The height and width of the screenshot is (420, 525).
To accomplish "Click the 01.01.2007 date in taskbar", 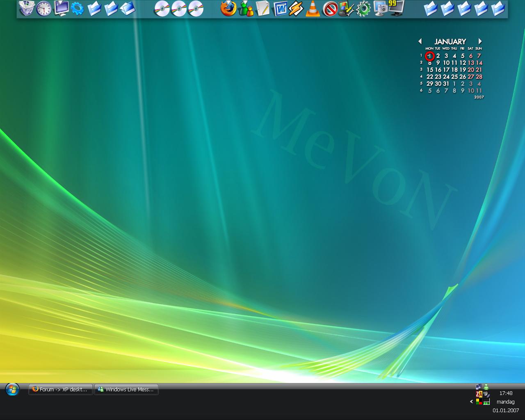I will 506,410.
